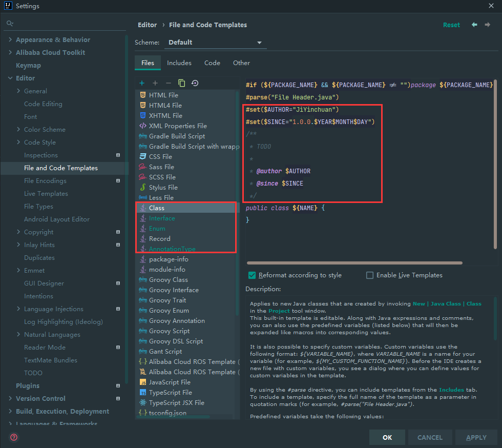Enable Live Templates checkbox

click(x=370, y=275)
